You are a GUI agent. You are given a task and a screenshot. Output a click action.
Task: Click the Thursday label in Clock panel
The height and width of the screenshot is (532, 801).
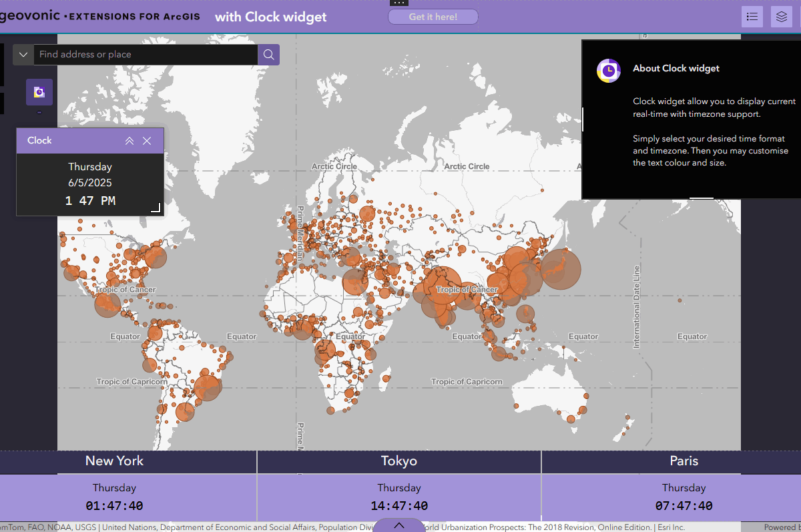[x=90, y=167]
